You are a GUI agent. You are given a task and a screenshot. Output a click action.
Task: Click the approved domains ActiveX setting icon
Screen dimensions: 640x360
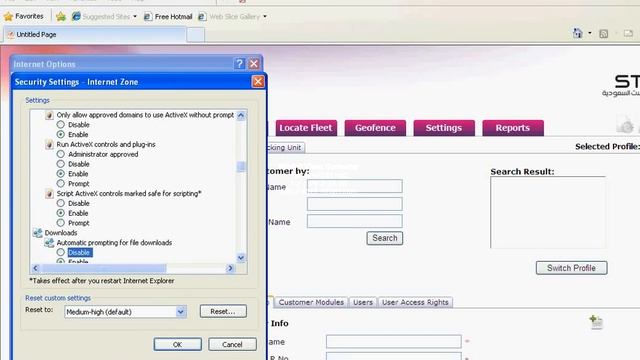click(49, 115)
